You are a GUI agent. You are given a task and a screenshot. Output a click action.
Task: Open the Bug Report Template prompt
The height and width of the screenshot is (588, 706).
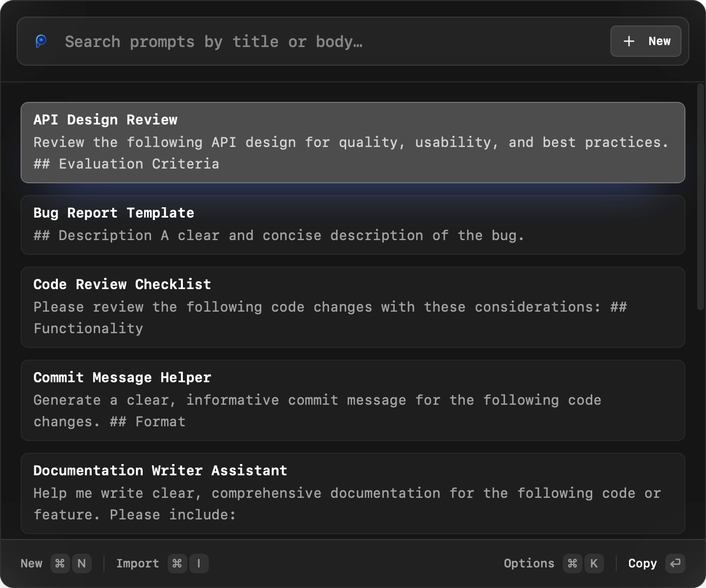352,225
